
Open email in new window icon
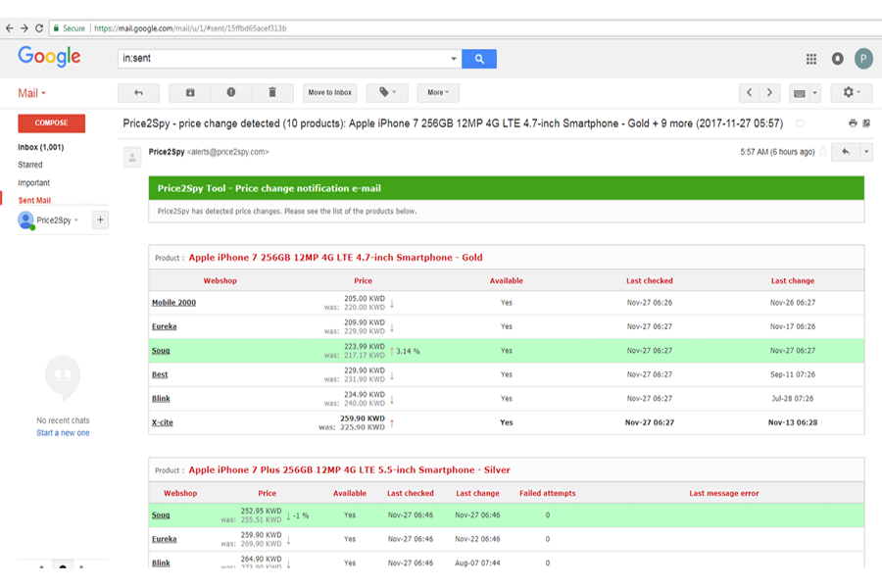click(866, 123)
